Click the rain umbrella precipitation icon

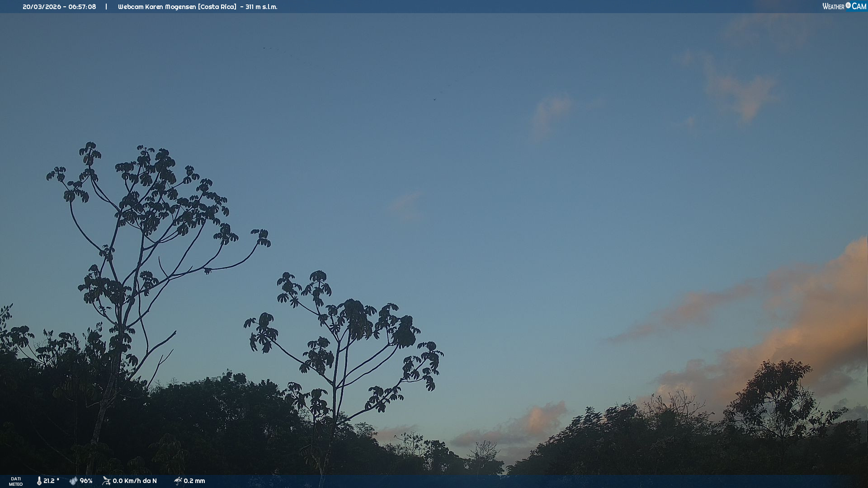(x=178, y=481)
